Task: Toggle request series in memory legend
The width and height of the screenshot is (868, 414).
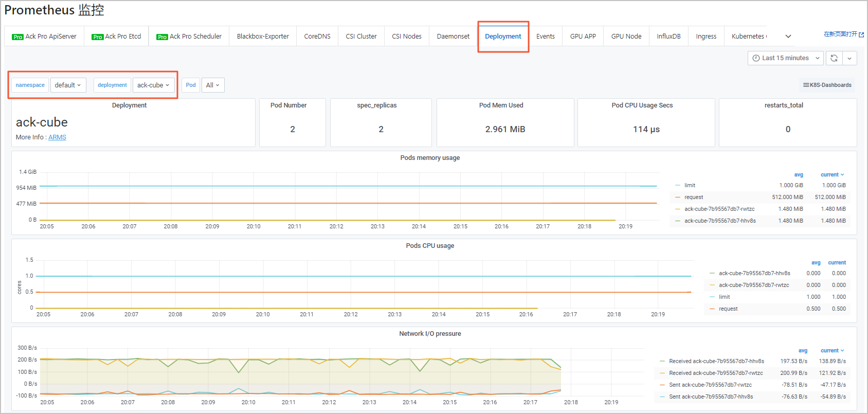Action: tap(694, 197)
